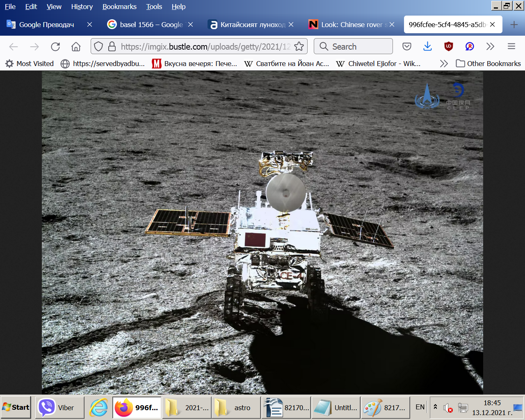525x420 pixels.
Task: Open the Downloads panel
Action: point(427,47)
